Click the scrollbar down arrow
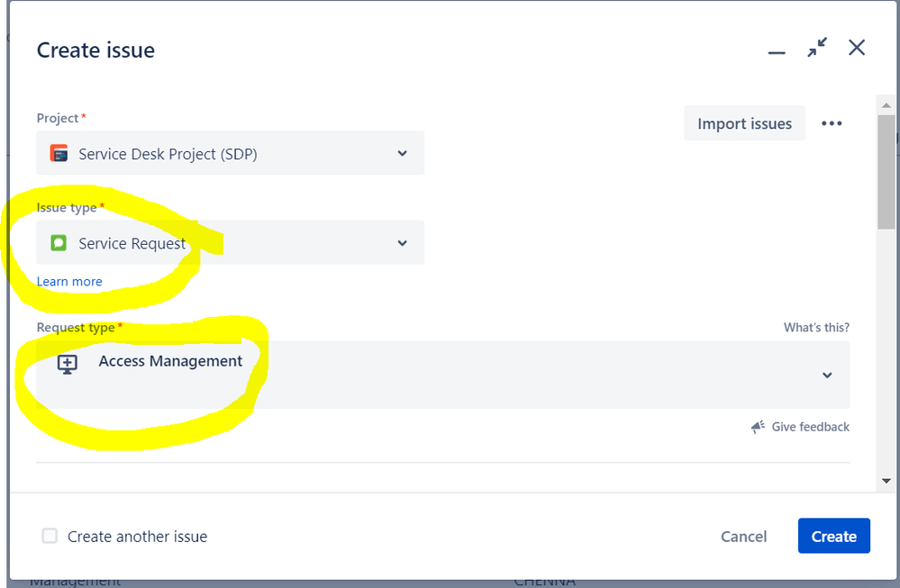This screenshot has height=588, width=900. (x=886, y=481)
